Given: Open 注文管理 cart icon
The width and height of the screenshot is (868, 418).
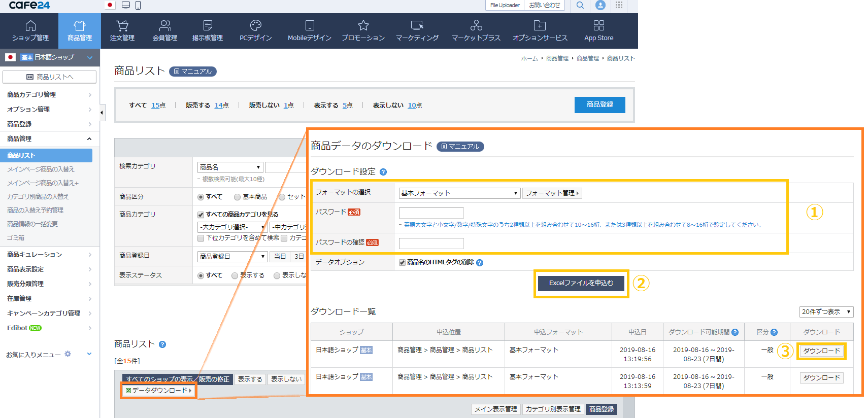Looking at the screenshot, I should (122, 25).
